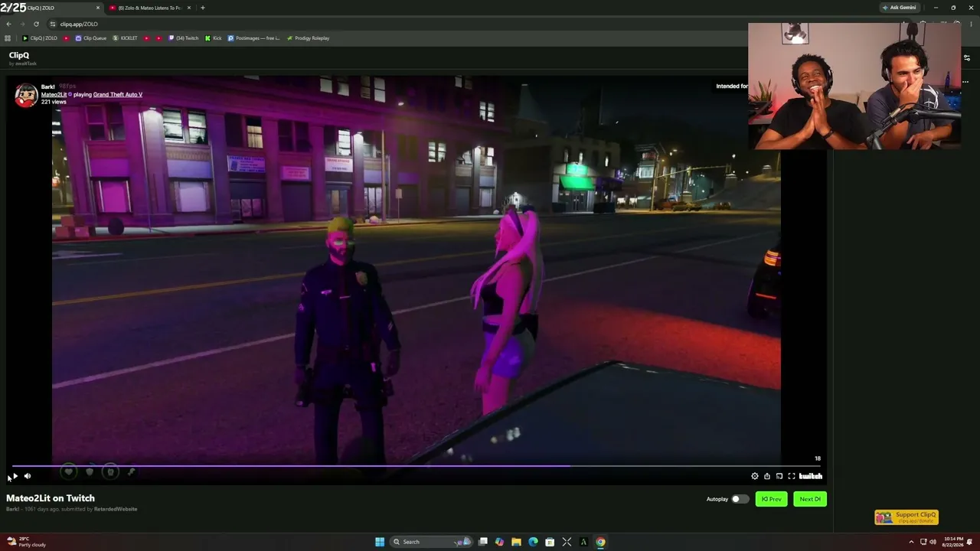Open Task View on the taskbar
The width and height of the screenshot is (980, 551).
coord(482,542)
